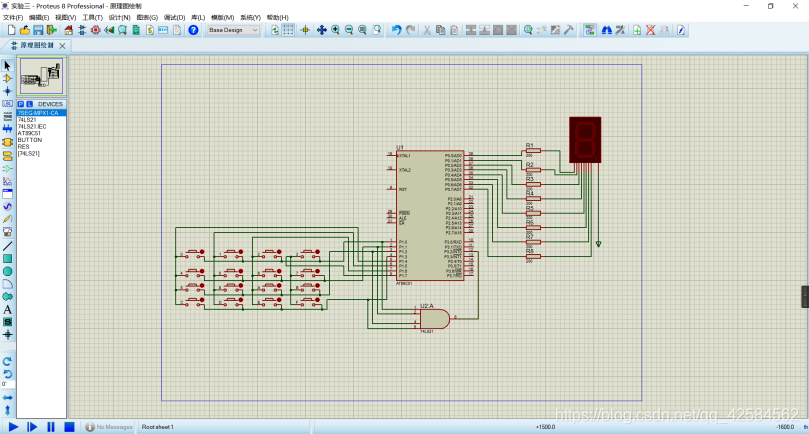Viewport: 809px width, 434px height.
Task: Stop simulation with the stop button
Action: (x=69, y=427)
